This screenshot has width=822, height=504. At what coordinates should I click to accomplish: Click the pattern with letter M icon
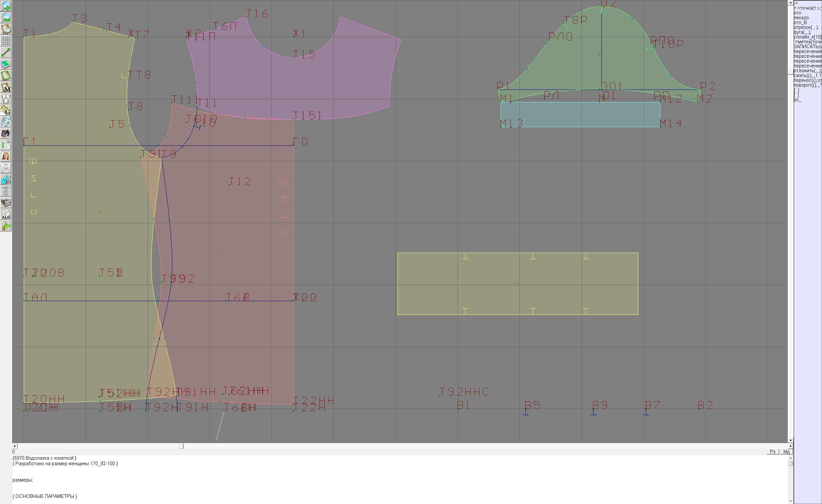[6, 87]
